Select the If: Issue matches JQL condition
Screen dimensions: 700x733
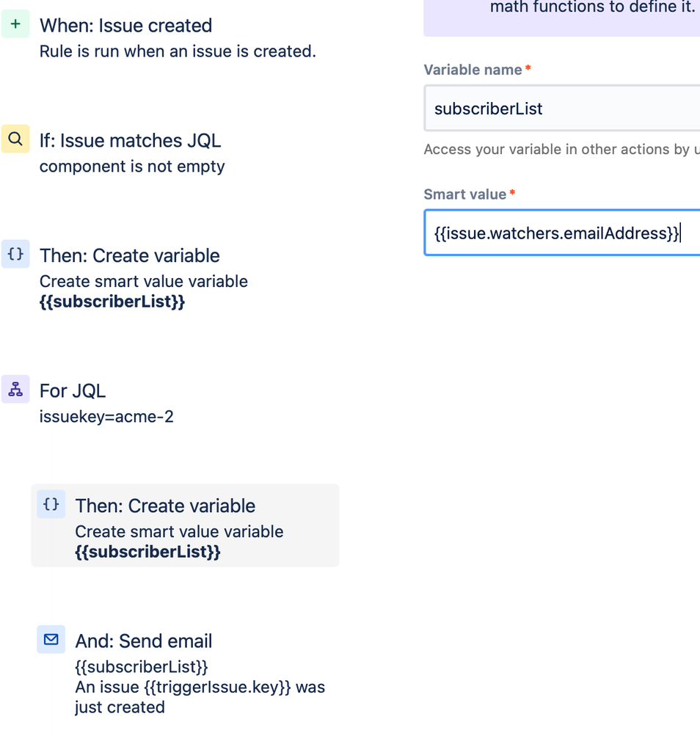(x=130, y=140)
